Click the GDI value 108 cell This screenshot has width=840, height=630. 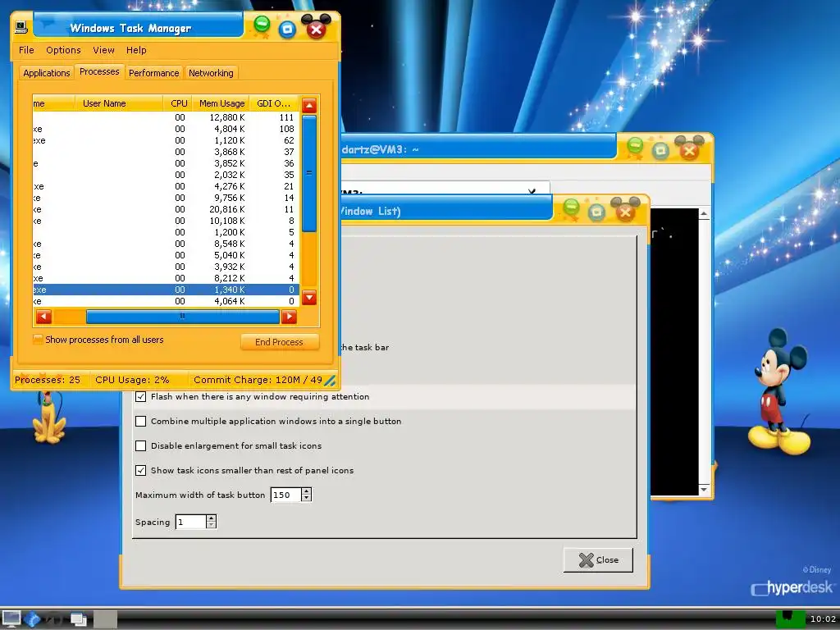[x=286, y=129]
